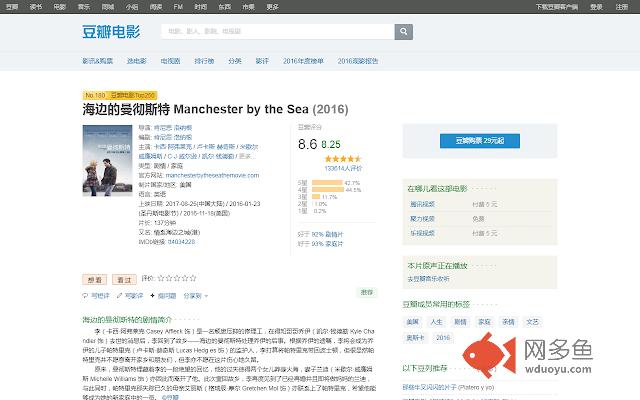Mark the movie as 看过

pos(123,278)
